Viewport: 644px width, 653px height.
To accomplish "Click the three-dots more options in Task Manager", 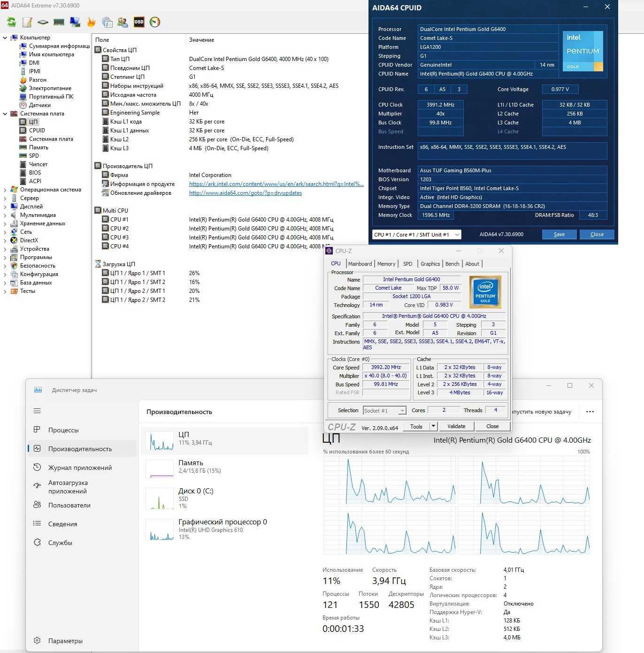I will (590, 412).
